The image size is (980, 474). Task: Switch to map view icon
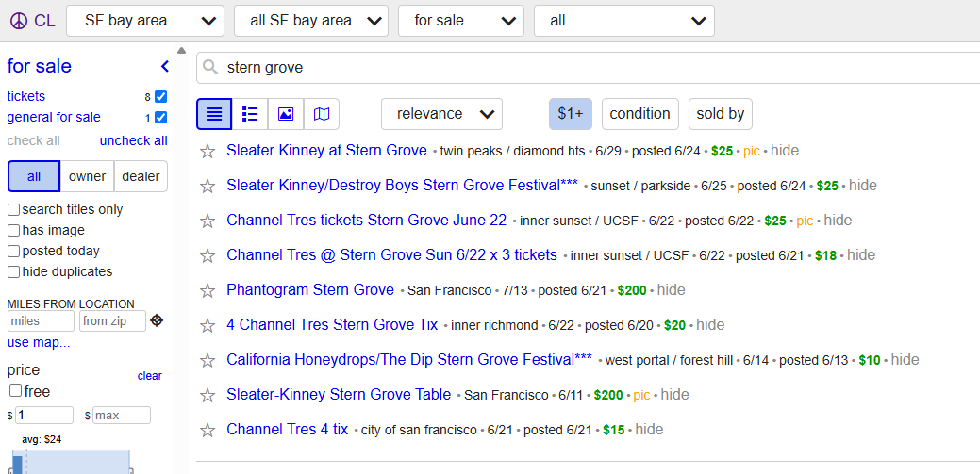(322, 114)
